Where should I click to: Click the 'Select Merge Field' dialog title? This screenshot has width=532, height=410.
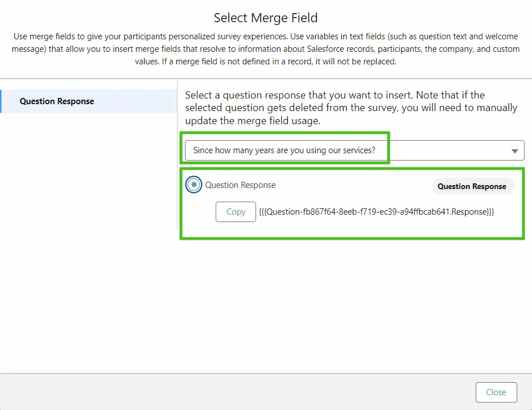click(x=266, y=18)
